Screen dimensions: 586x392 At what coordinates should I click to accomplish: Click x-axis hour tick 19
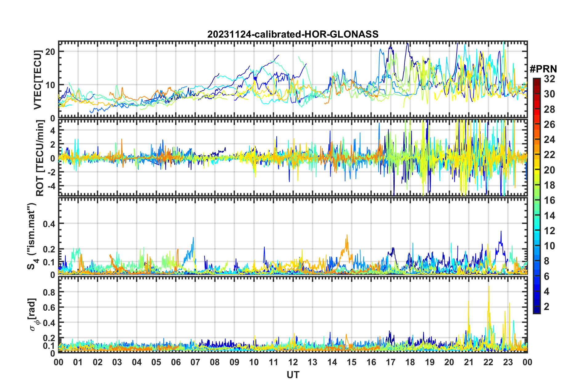pos(430,362)
